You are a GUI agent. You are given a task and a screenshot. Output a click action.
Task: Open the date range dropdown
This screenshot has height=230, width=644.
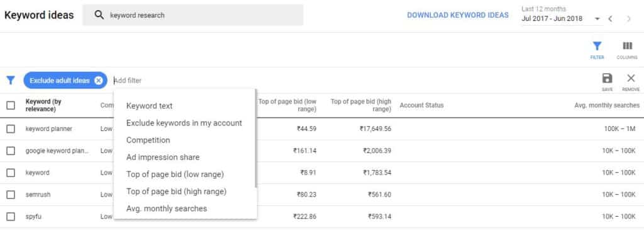pos(597,18)
